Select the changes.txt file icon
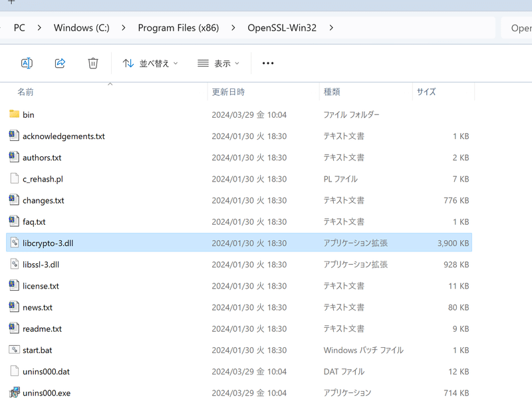Screen dimensions: 532x419 (14, 200)
